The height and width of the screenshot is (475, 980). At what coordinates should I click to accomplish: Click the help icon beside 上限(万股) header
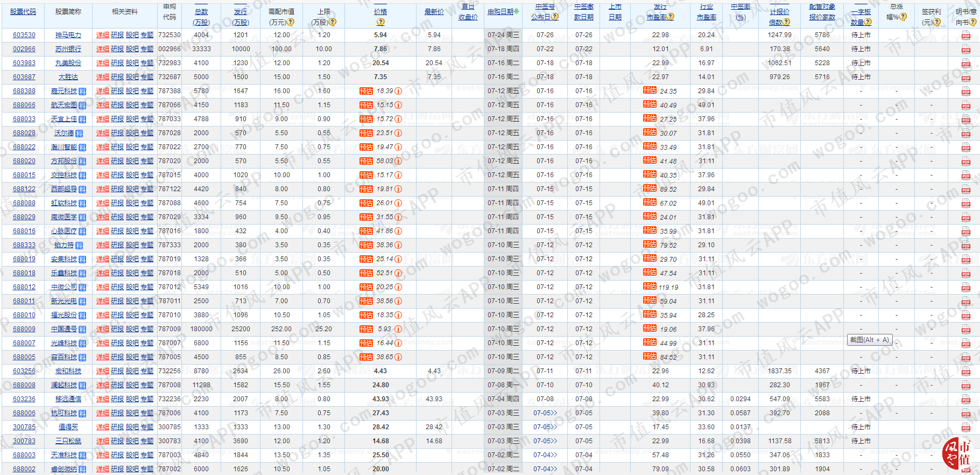pos(333,22)
